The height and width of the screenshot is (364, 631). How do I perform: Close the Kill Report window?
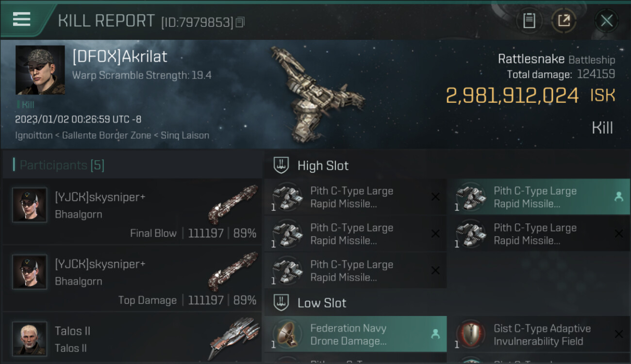[606, 21]
